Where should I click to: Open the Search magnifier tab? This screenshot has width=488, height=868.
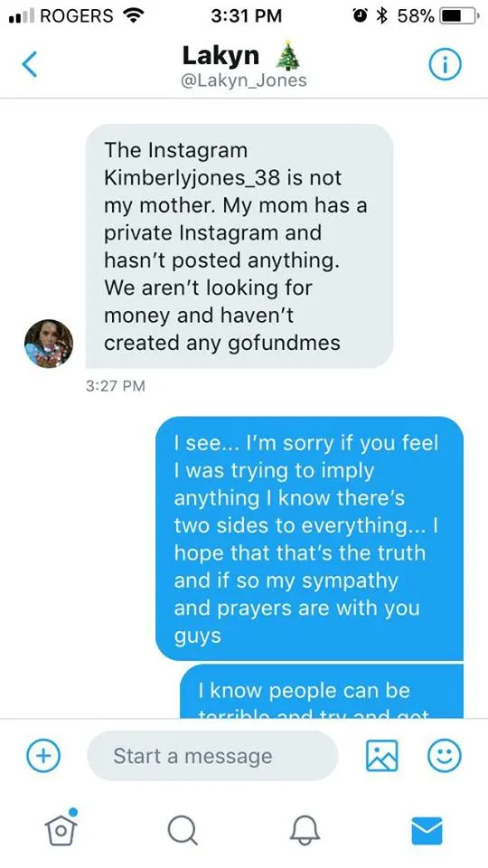(x=183, y=831)
